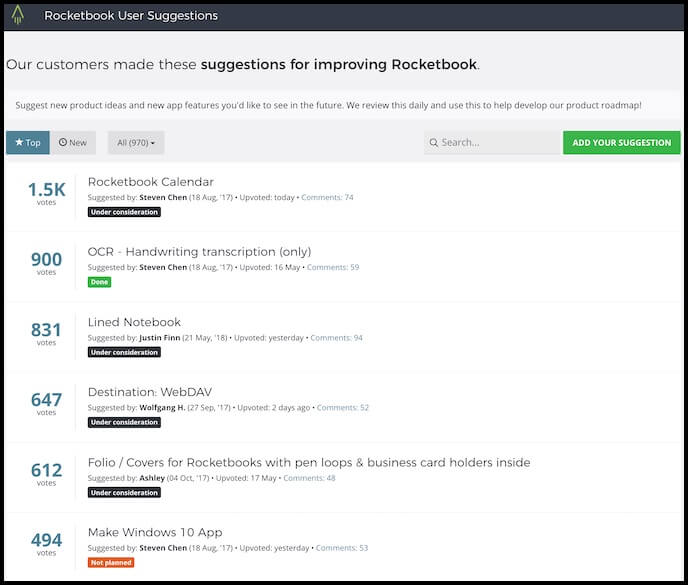The height and width of the screenshot is (585, 688).
Task: Click the orange Not planned badge
Action: [x=111, y=562]
